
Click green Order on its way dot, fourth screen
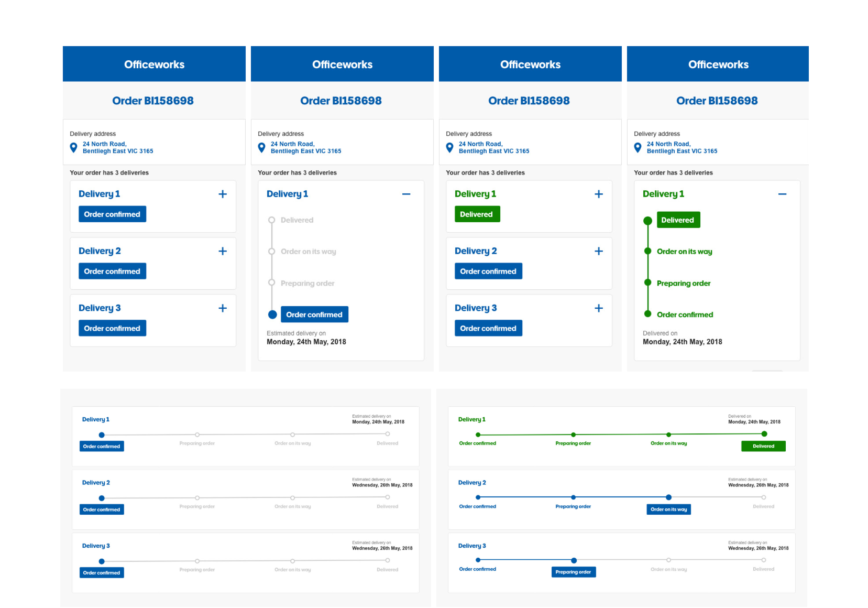[648, 251]
